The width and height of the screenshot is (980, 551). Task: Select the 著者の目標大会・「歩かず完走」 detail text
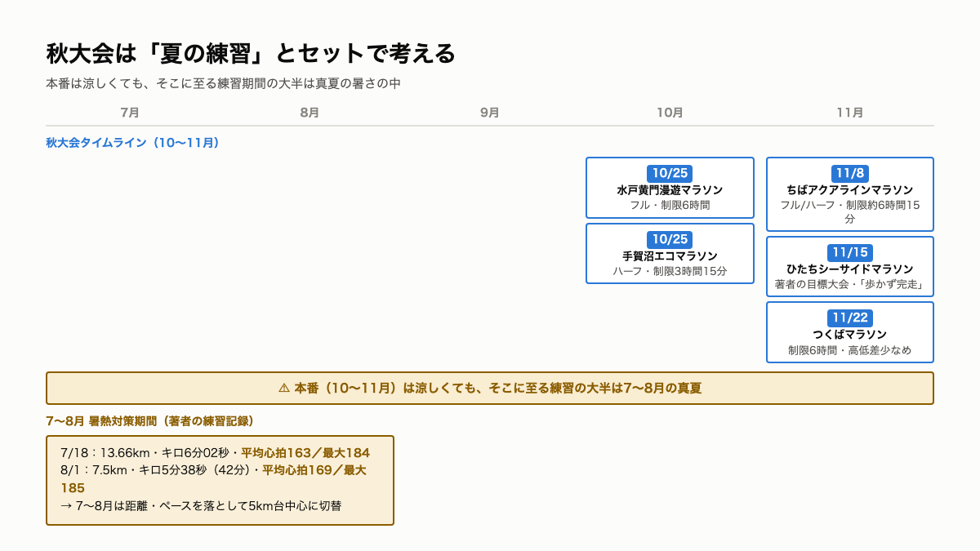(x=850, y=284)
